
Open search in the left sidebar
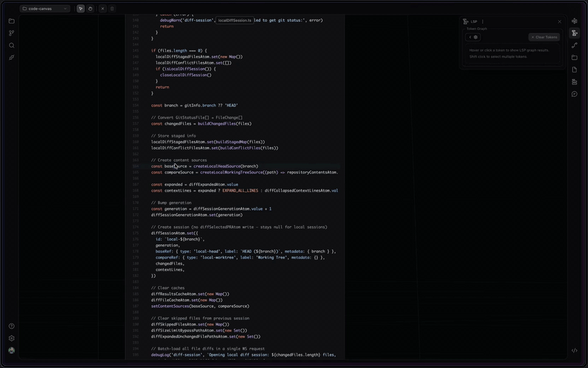point(12,46)
